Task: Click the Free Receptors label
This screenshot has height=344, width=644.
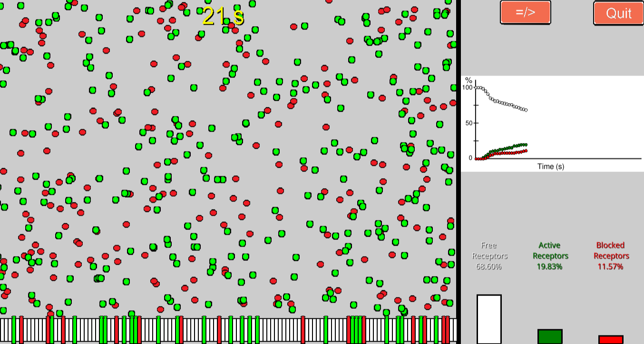Action: [489, 250]
